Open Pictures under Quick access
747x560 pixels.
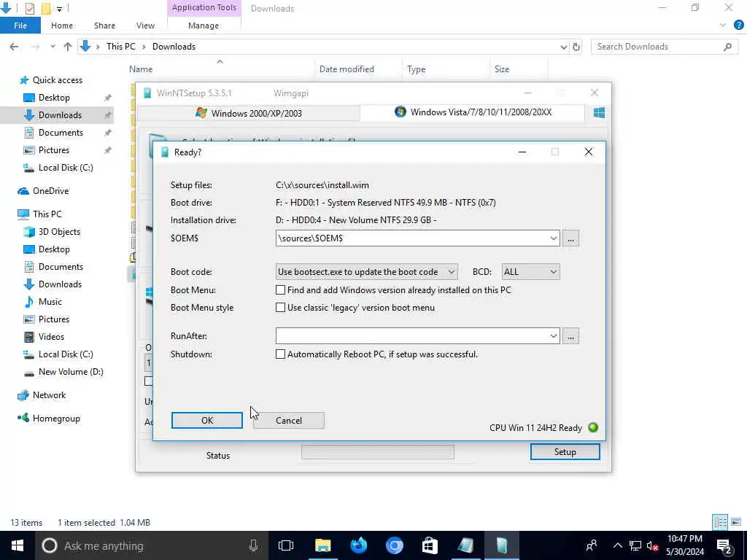click(54, 150)
